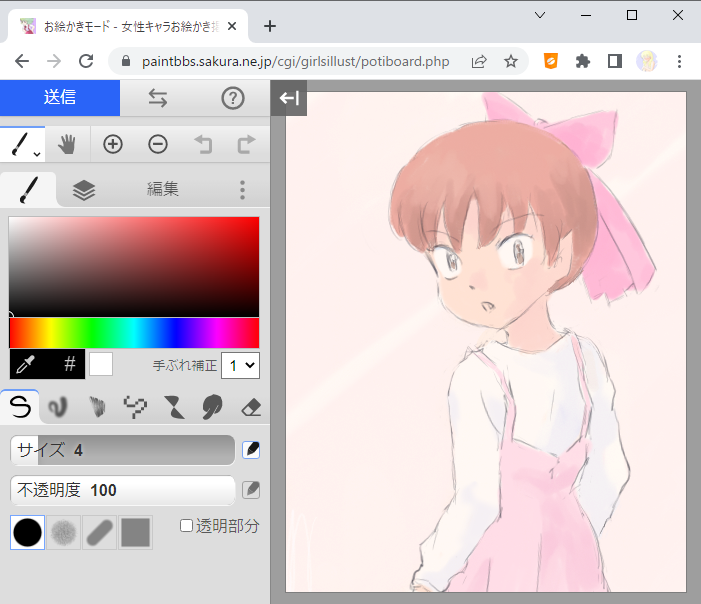View site info via the lock icon
This screenshot has height=604, width=701.
click(126, 61)
